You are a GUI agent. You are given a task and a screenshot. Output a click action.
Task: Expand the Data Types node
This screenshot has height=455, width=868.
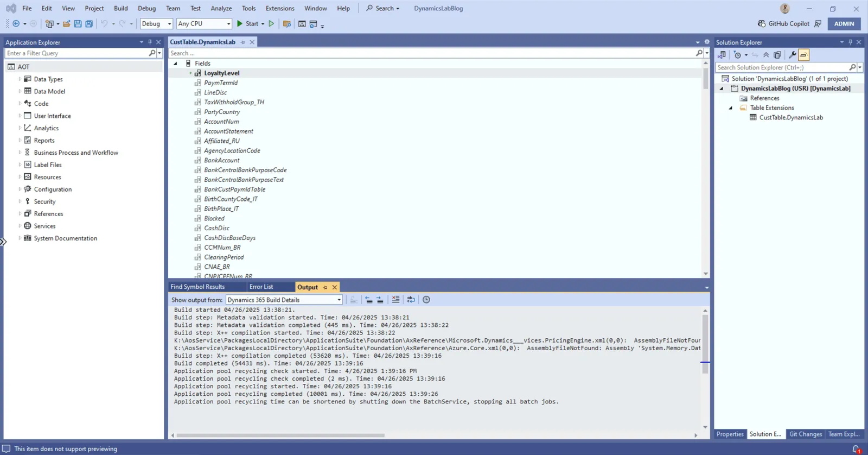(20, 79)
